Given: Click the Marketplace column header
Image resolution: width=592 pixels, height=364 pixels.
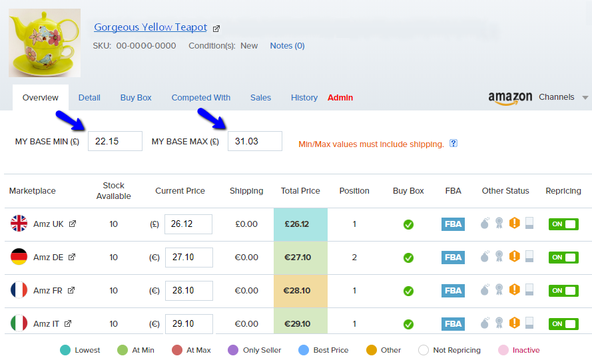Looking at the screenshot, I should 32,191.
